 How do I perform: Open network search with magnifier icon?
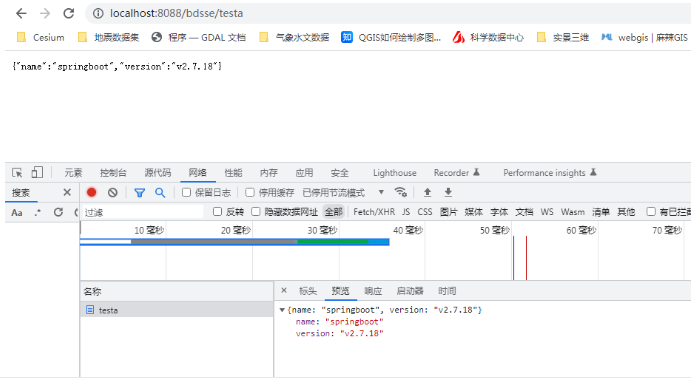160,193
